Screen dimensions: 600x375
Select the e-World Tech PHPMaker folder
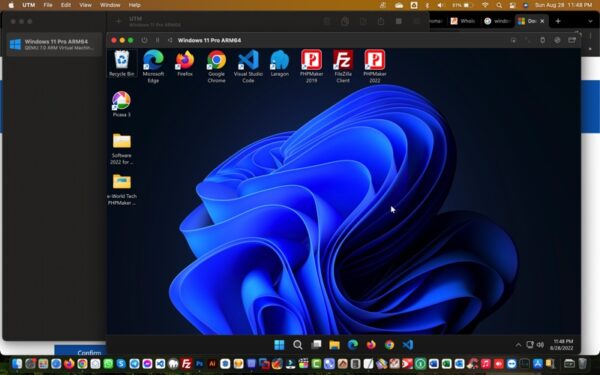click(122, 189)
